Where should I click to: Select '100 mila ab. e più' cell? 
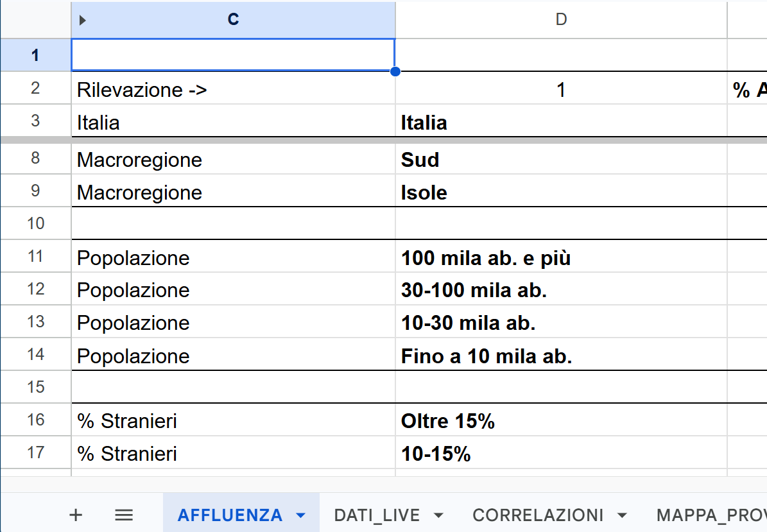(561, 256)
